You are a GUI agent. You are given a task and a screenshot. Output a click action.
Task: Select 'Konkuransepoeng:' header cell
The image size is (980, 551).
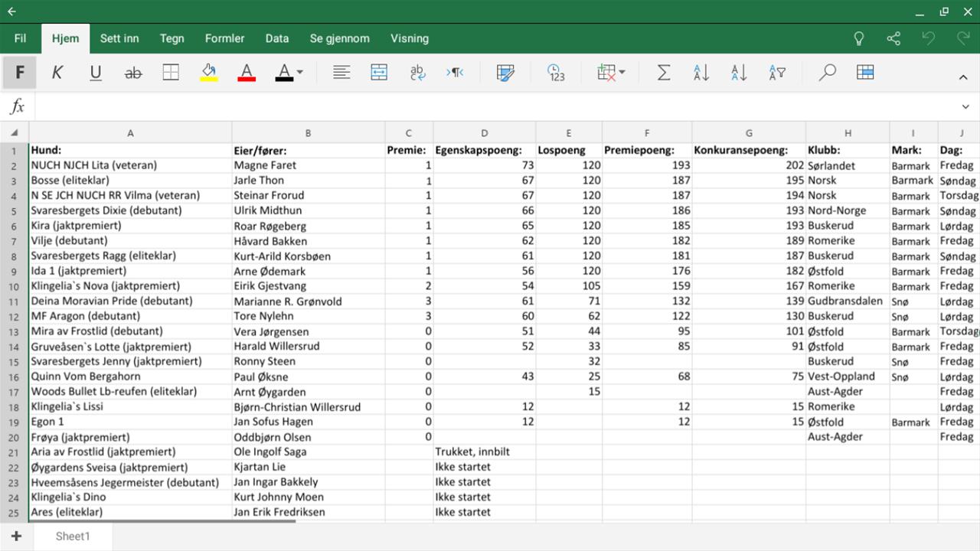pyautogui.click(x=749, y=151)
